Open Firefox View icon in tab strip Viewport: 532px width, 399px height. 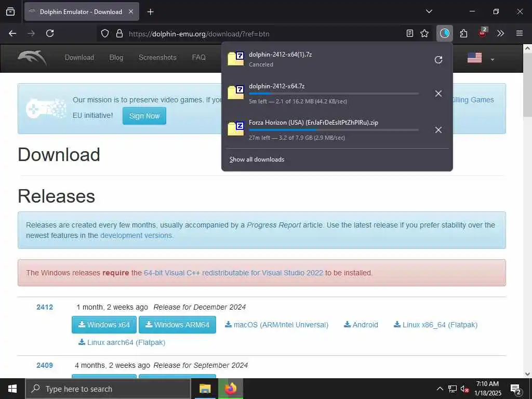(10, 11)
